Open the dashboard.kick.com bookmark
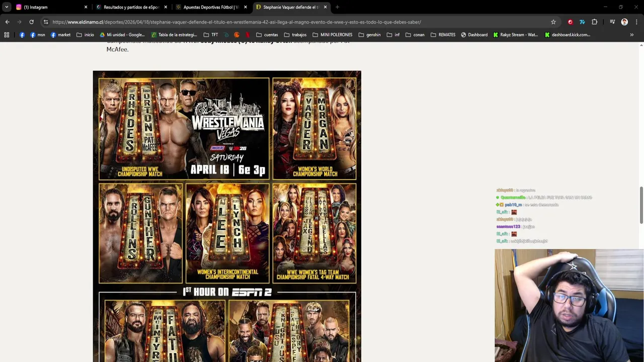The height and width of the screenshot is (362, 644). tap(568, 35)
